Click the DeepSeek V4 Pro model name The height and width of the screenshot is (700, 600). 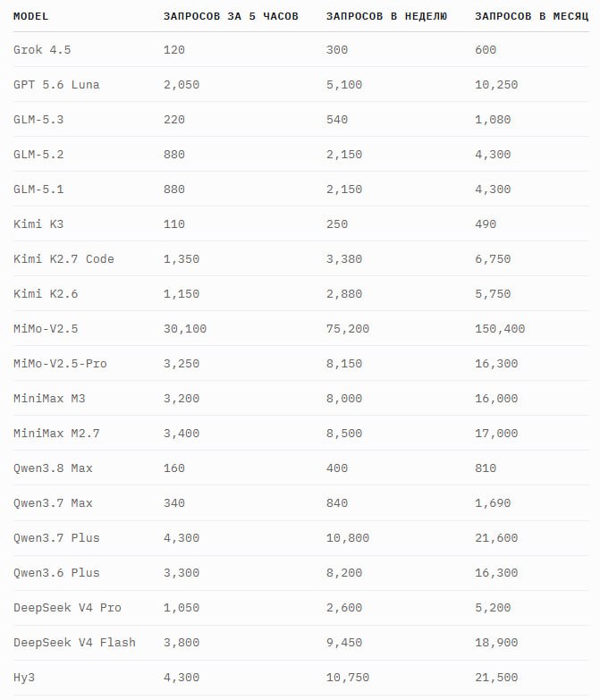tap(67, 608)
